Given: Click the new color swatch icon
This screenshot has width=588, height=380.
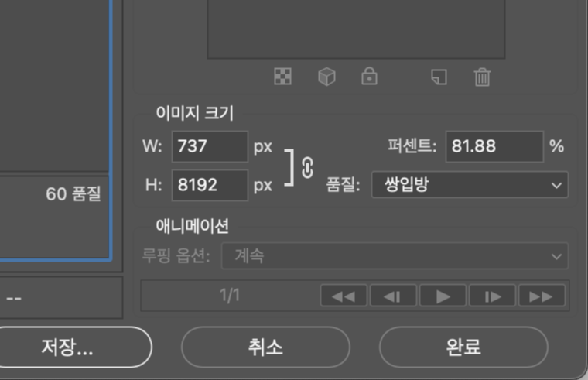Looking at the screenshot, I should (439, 77).
